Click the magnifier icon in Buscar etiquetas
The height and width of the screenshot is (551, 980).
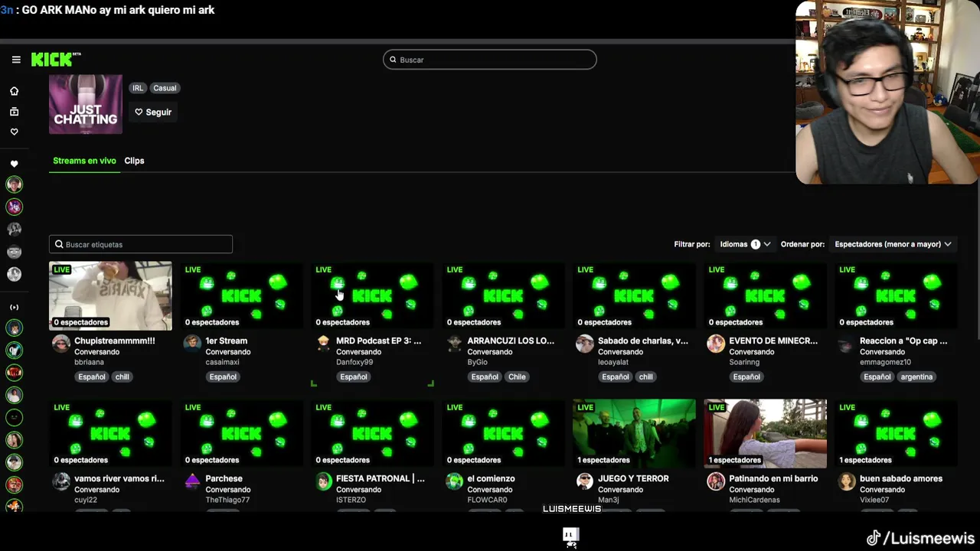coord(59,244)
